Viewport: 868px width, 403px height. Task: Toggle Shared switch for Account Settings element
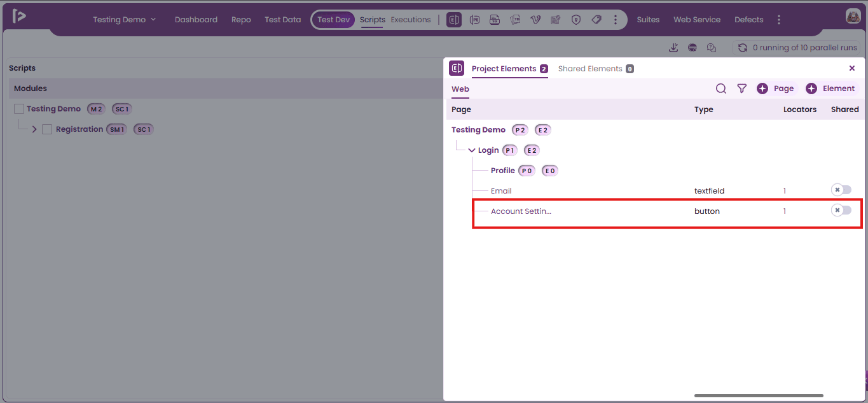841,210
